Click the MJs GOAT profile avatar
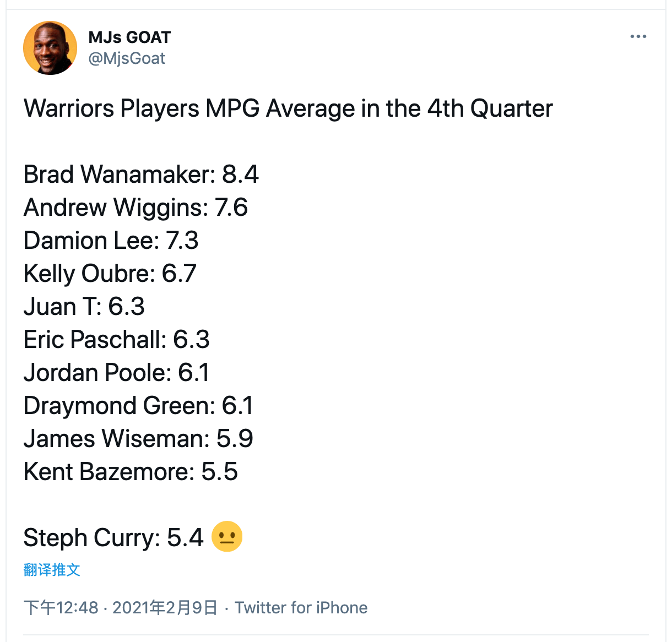Viewport: 672px width, 642px height. [50, 48]
